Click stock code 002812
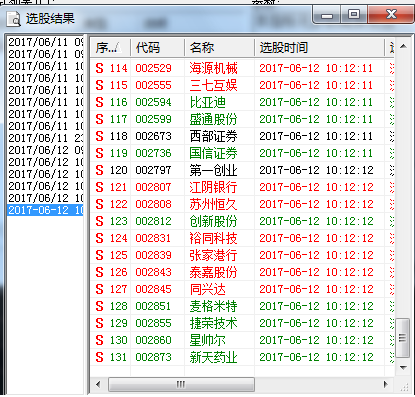Viewport: 415px width, 397px height. click(x=153, y=221)
